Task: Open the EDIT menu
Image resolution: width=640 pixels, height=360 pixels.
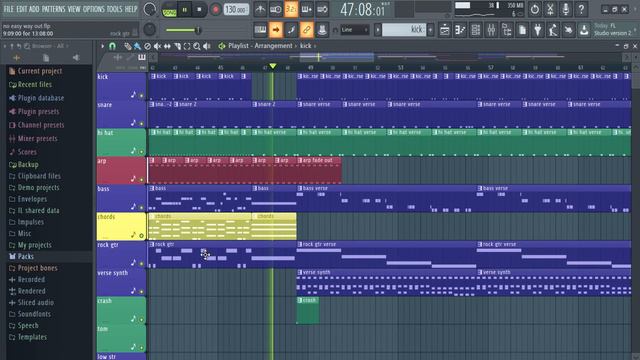Action: (x=22, y=9)
